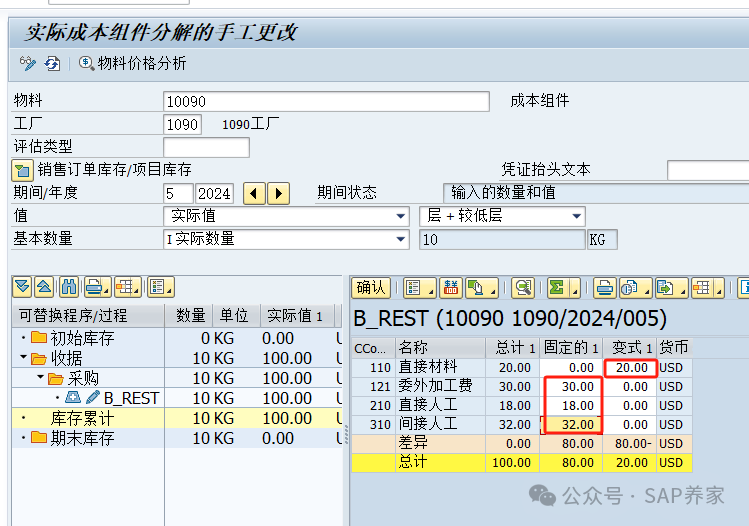This screenshot has width=749, height=526.
Task: Click the 货币 column header
Action: coord(674,347)
